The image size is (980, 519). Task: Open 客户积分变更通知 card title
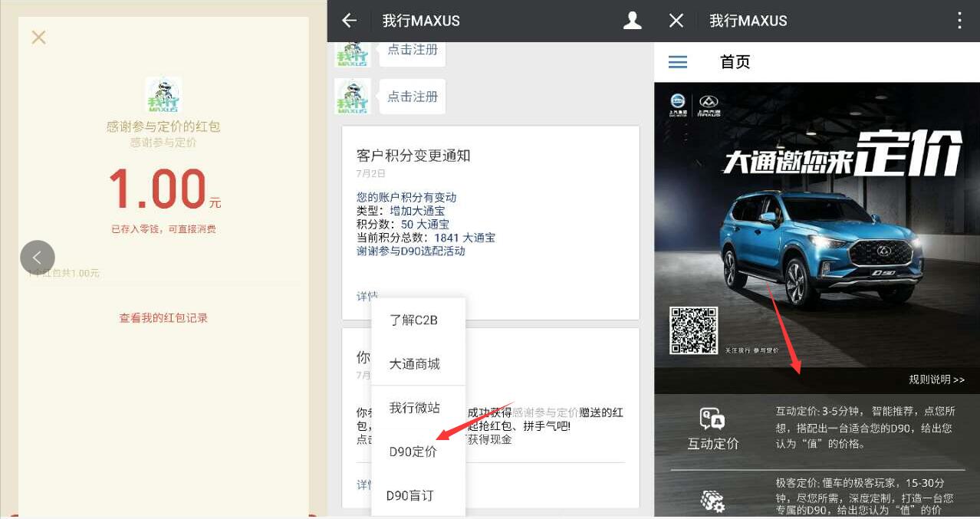tap(413, 156)
